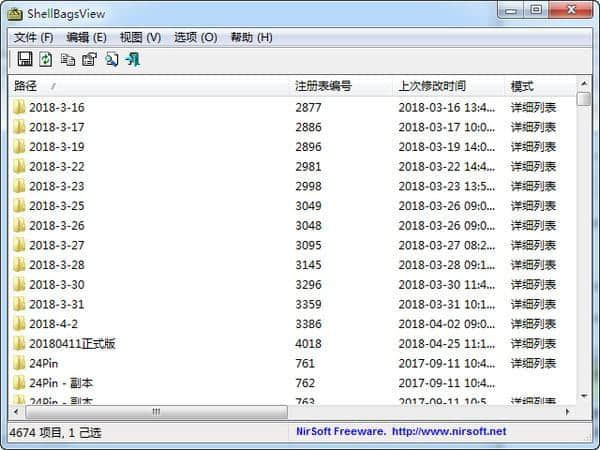
Task: Click registry number 4018
Action: pos(308,344)
